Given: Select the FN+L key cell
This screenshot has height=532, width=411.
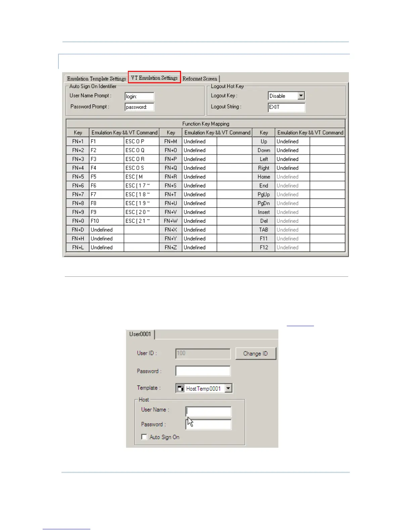Looking at the screenshot, I should (78, 248).
